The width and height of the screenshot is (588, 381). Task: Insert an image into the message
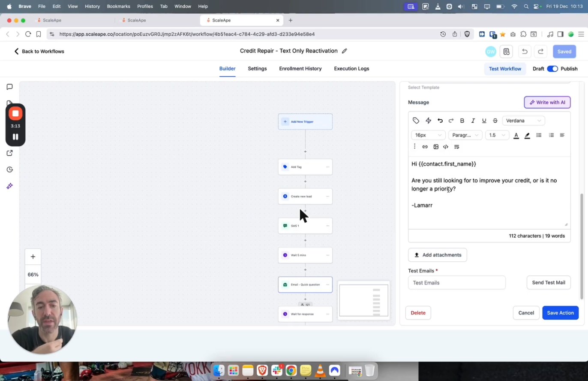click(436, 147)
